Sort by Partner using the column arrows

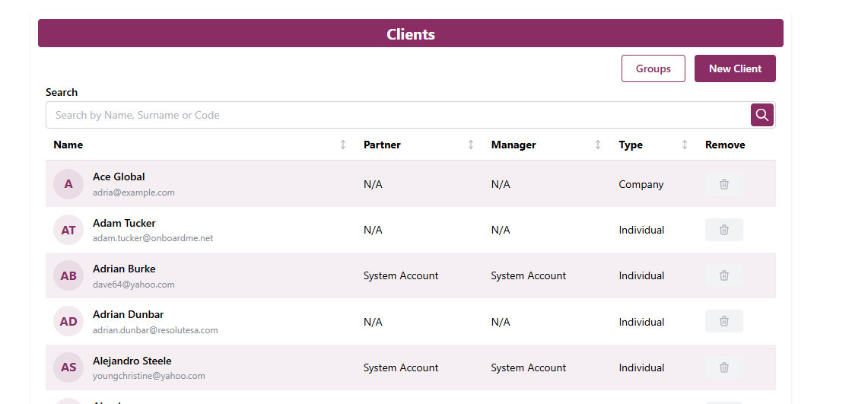pos(471,145)
